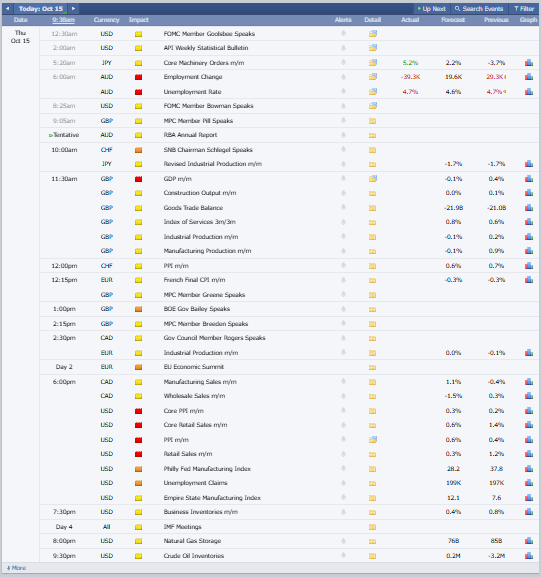Open French Final CPI m/m event
Screen dimensions: 541x577
(x=194, y=280)
